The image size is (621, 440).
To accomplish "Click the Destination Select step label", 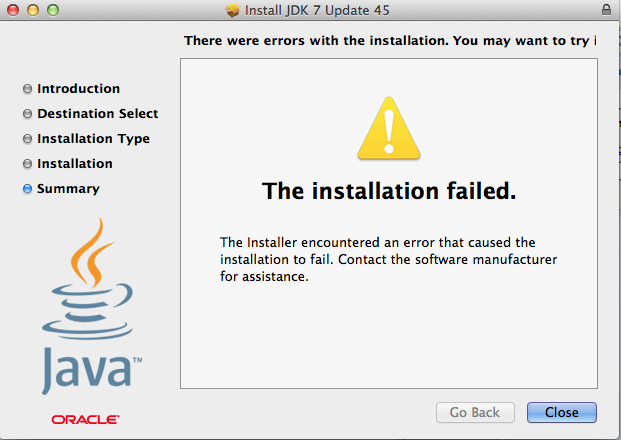I will tap(98, 114).
